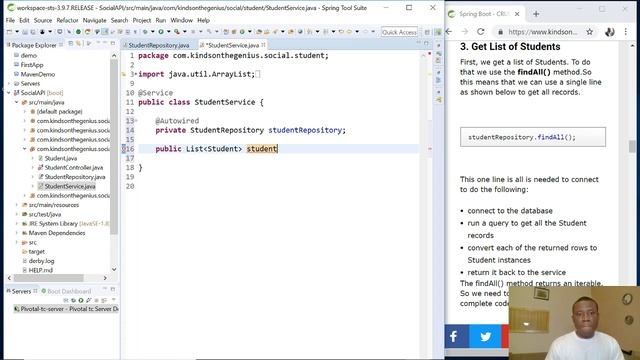
Task: Maximize the editor area
Action: [426, 43]
